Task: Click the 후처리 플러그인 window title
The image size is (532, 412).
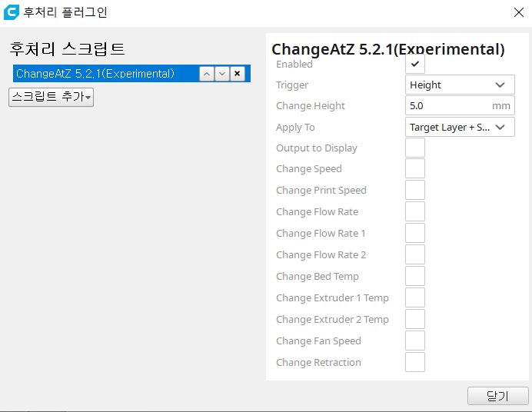Action: tap(65, 12)
